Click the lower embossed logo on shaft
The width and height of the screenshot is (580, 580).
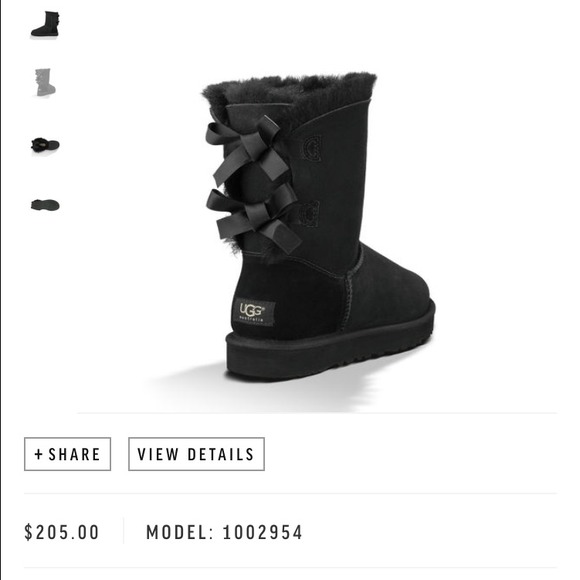tap(309, 213)
